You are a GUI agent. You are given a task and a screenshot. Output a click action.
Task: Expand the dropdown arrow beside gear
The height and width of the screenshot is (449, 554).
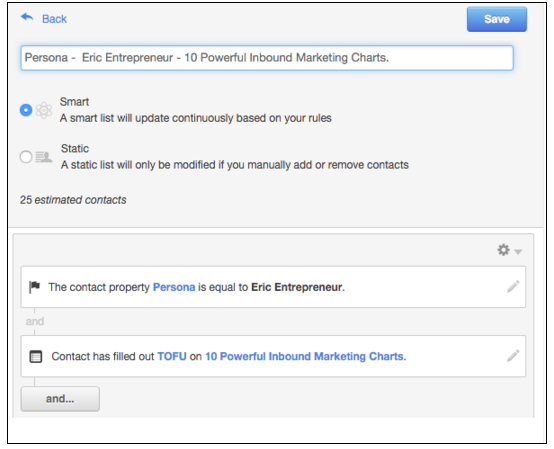coord(518,252)
